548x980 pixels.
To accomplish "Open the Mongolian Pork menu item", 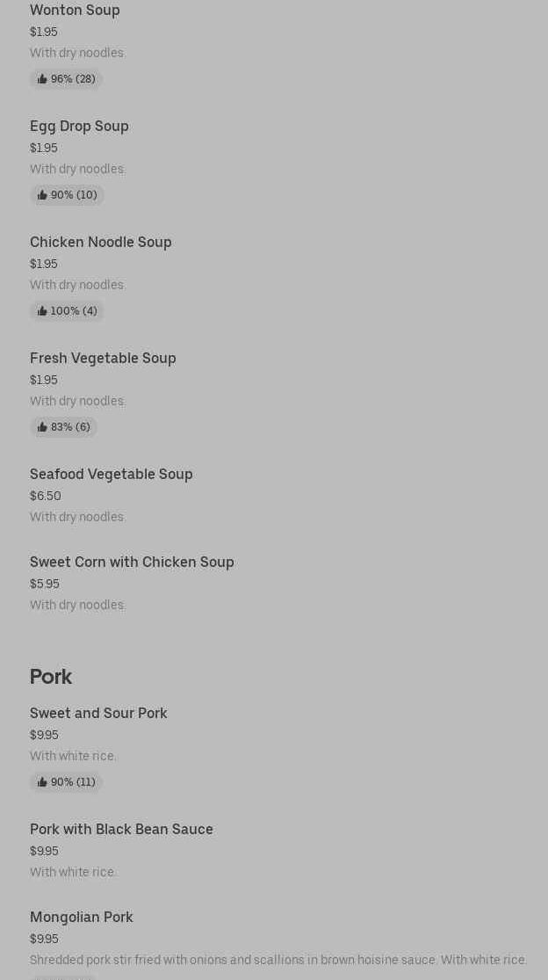I will (x=82, y=917).
